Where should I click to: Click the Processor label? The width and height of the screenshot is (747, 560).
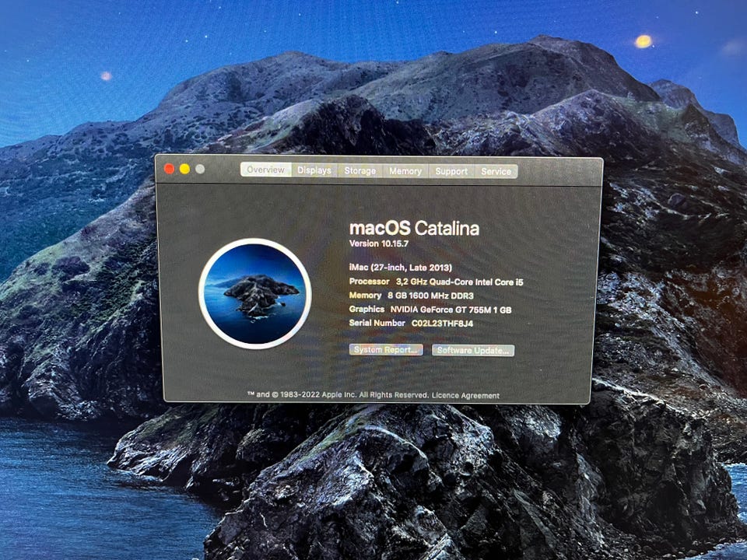369,282
